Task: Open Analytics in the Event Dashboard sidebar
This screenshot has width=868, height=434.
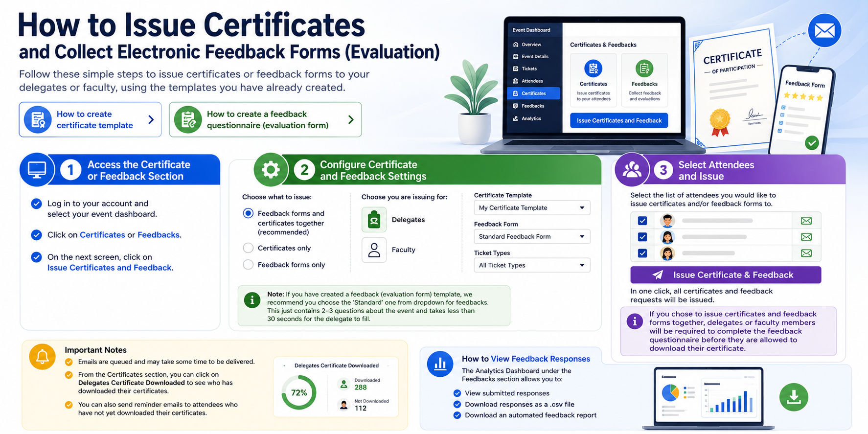Action: point(531,118)
